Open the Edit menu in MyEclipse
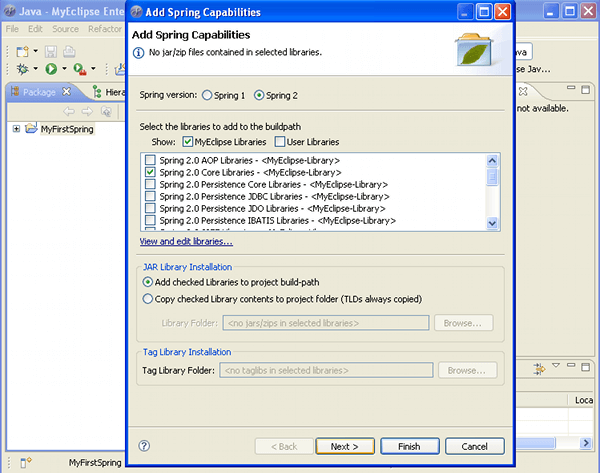 point(35,29)
